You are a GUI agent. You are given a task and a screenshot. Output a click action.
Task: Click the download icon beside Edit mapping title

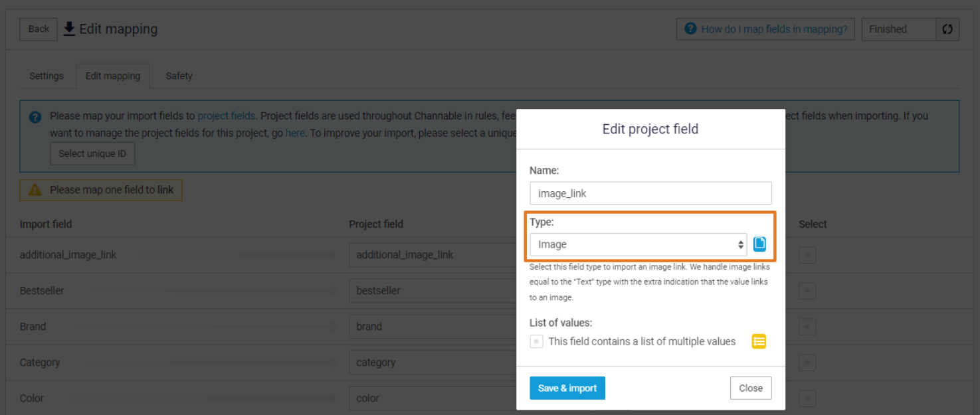[69, 29]
